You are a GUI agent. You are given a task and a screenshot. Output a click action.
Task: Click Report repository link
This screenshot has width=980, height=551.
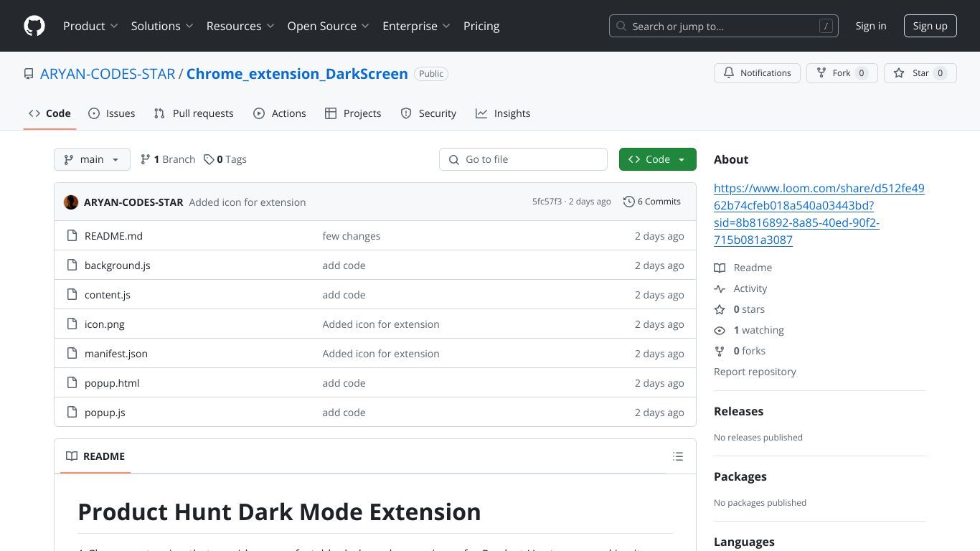pyautogui.click(x=755, y=372)
